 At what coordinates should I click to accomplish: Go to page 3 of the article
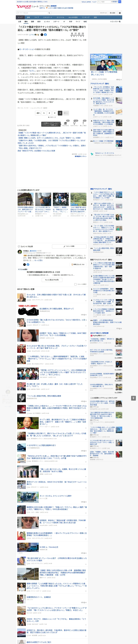click(55, 113)
